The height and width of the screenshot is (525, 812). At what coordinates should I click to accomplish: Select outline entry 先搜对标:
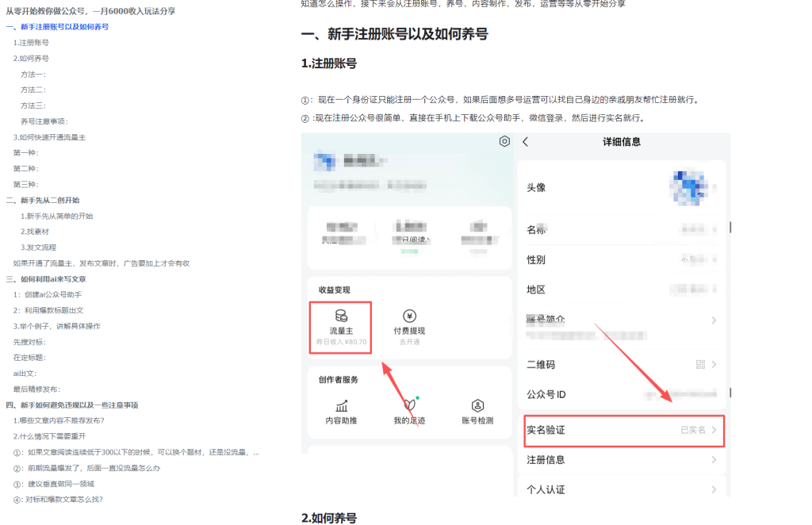coord(29,343)
